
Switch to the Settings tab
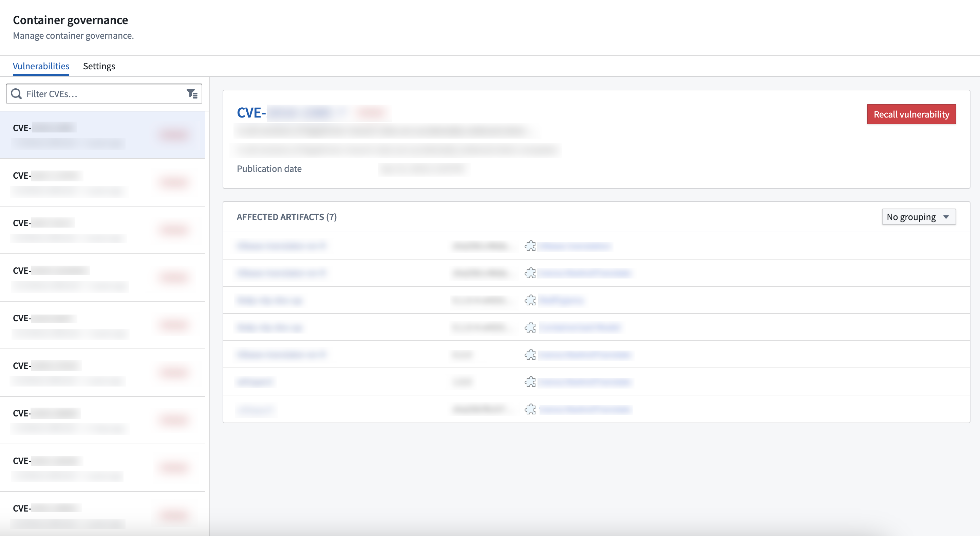(99, 65)
